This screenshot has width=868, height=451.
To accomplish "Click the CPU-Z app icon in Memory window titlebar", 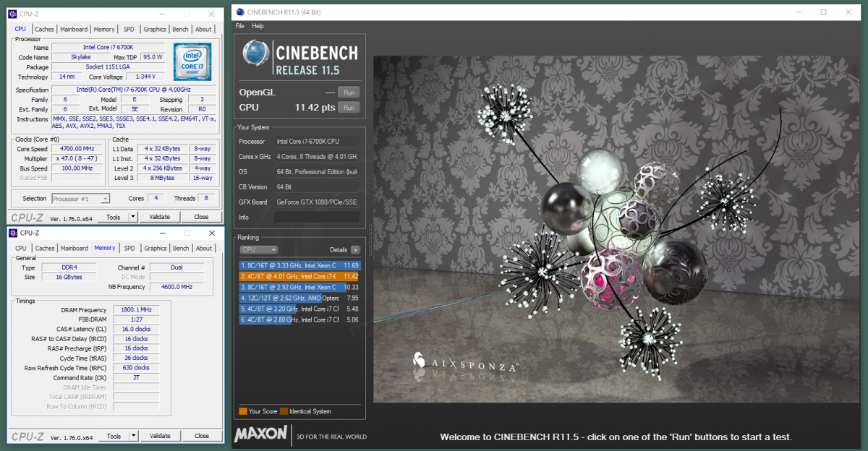I will pos(12,233).
